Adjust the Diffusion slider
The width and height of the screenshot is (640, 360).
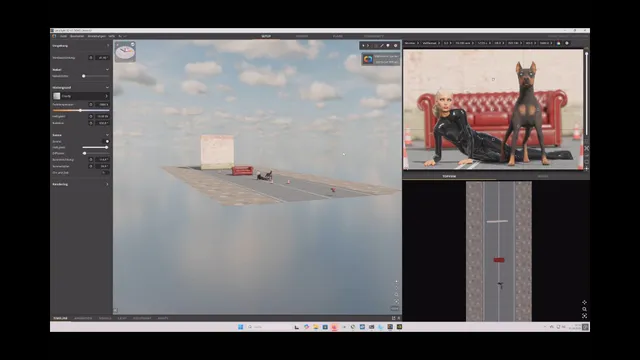(x=96, y=153)
